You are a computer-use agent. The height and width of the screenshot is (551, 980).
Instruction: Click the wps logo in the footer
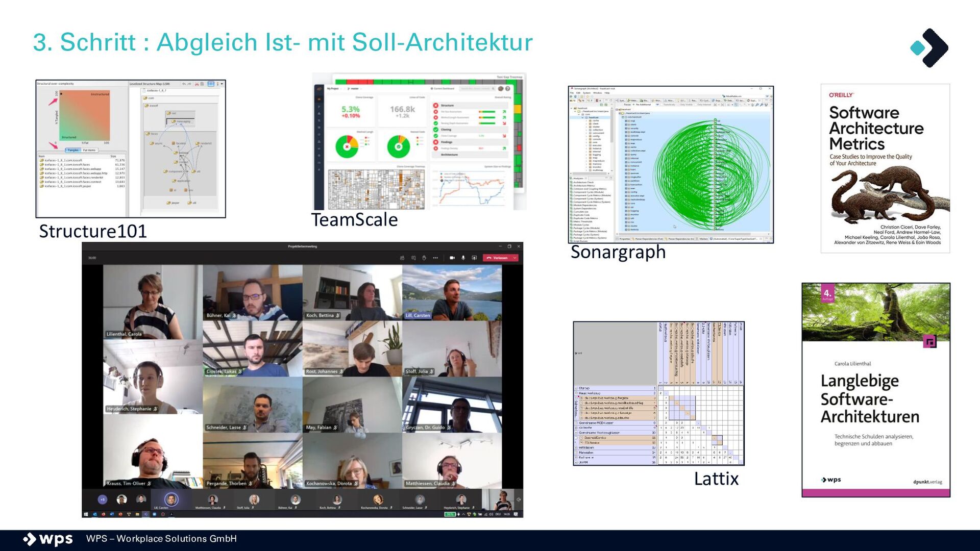tap(48, 539)
